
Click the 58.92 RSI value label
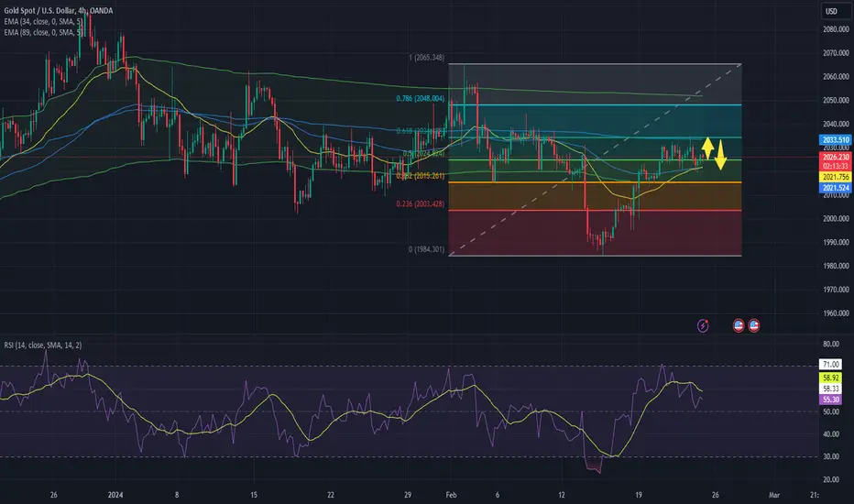coord(830,378)
